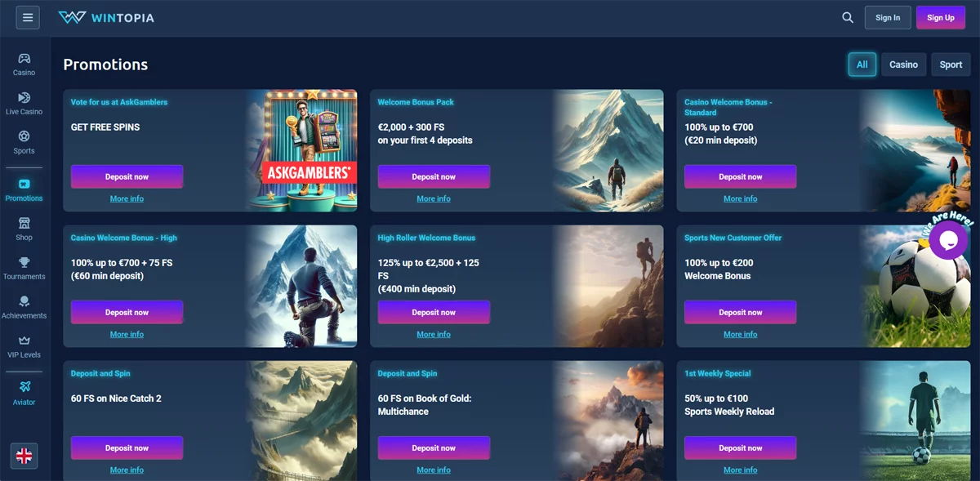The width and height of the screenshot is (980, 481).
Task: Open live chat bubble widget
Action: click(948, 240)
